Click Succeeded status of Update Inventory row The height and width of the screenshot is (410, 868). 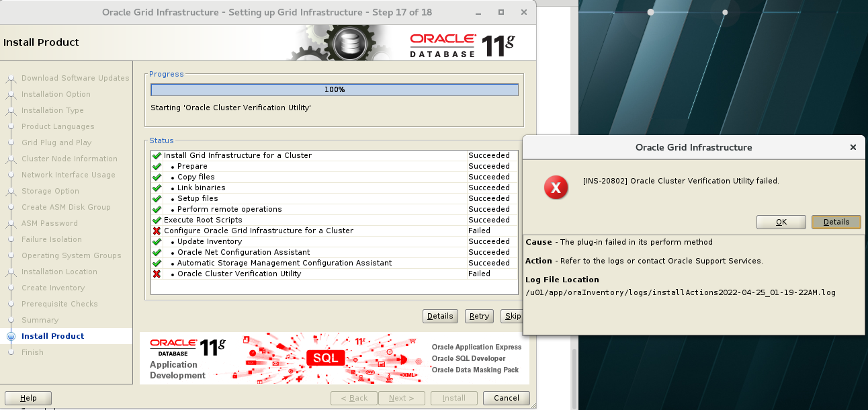point(489,241)
